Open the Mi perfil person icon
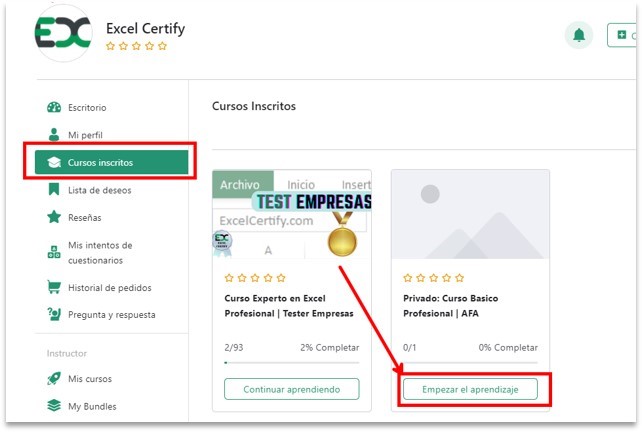The image size is (642, 432). (54, 134)
